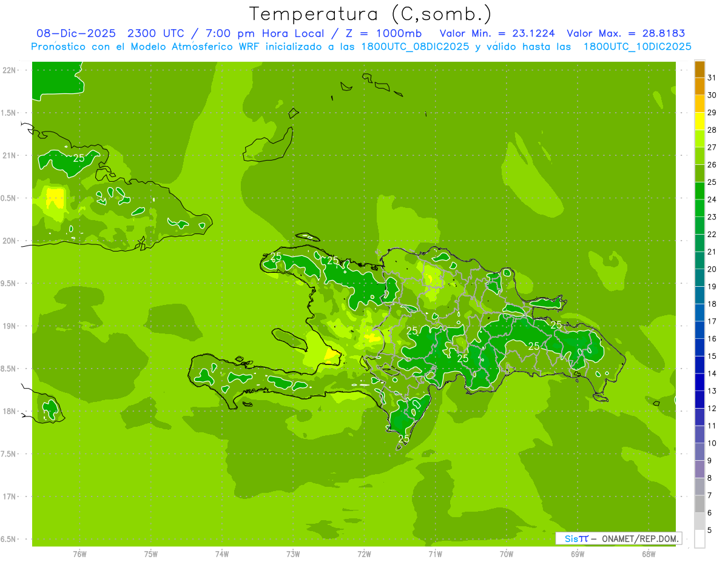The height and width of the screenshot is (562, 728).
Task: Click the legend label '8'
Action: (710, 478)
